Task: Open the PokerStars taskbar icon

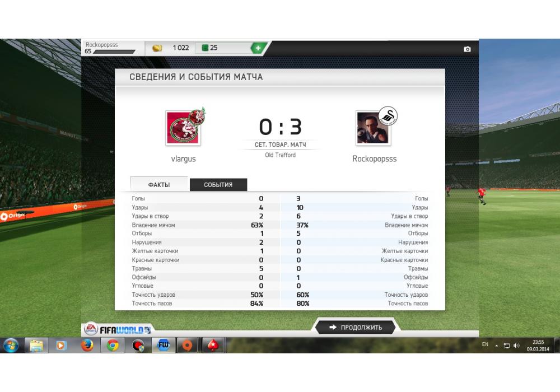Action: coord(213,345)
